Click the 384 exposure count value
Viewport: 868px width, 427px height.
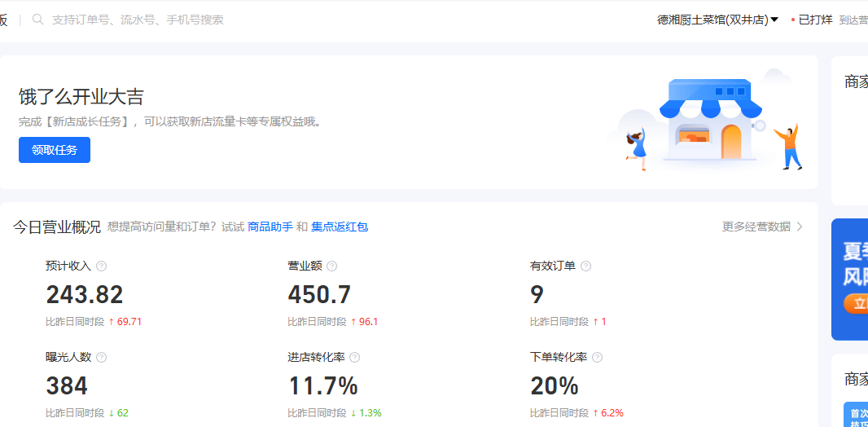[67, 386]
